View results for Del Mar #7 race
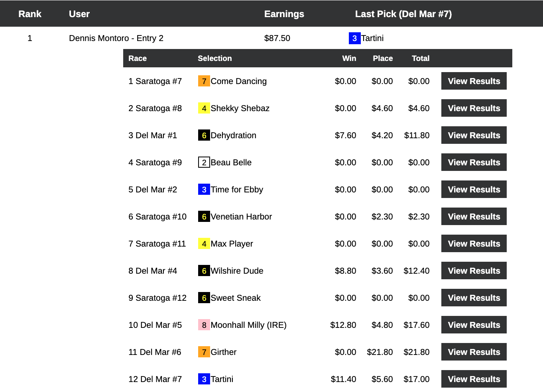The height and width of the screenshot is (392, 543). [x=474, y=379]
